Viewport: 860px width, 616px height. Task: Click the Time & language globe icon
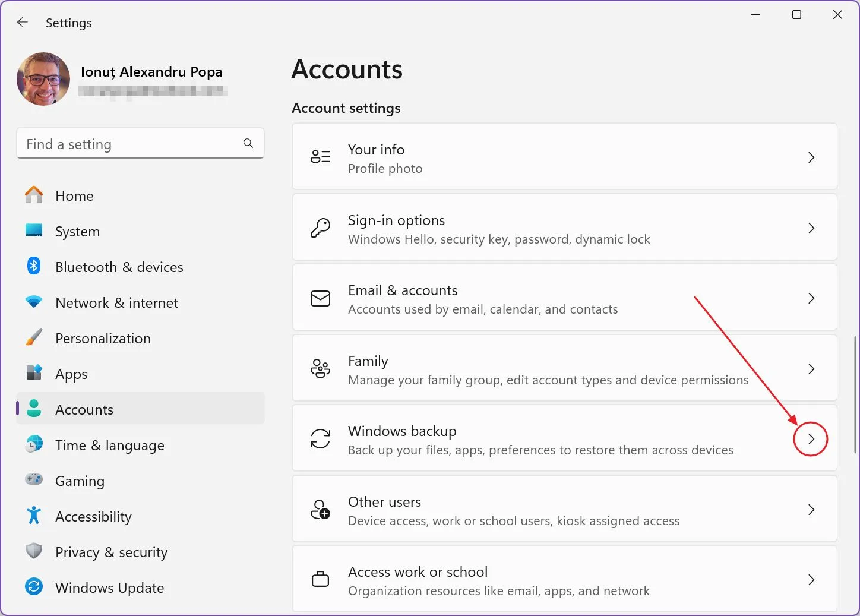[x=34, y=444]
